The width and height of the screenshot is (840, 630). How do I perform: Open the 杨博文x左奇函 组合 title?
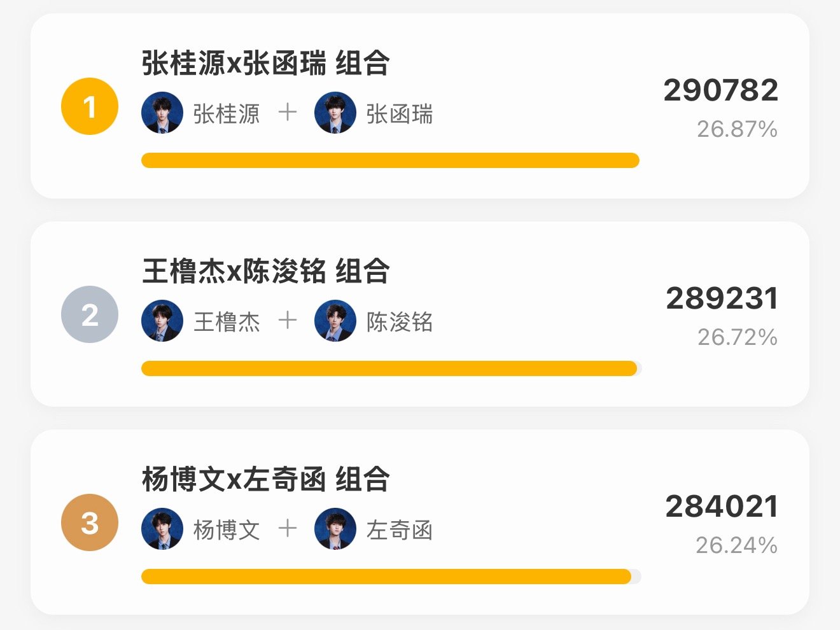point(266,479)
